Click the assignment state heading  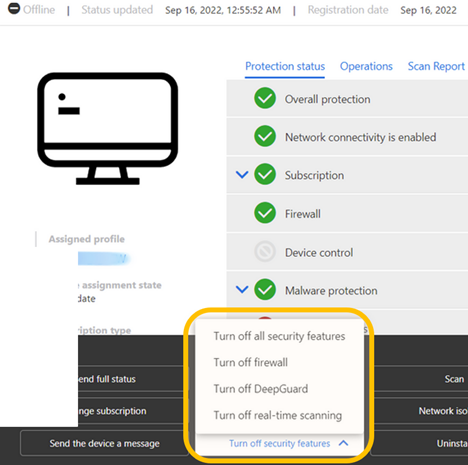pyautogui.click(x=120, y=285)
